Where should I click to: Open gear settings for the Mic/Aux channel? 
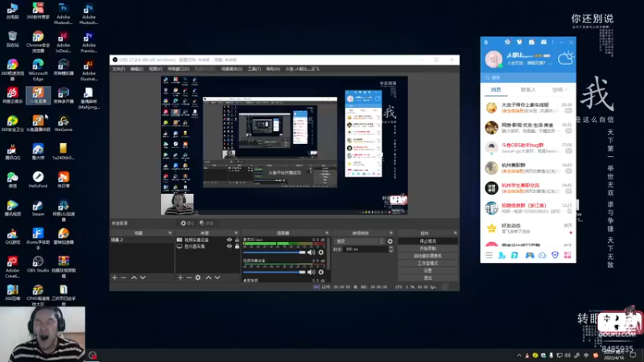(x=320, y=253)
